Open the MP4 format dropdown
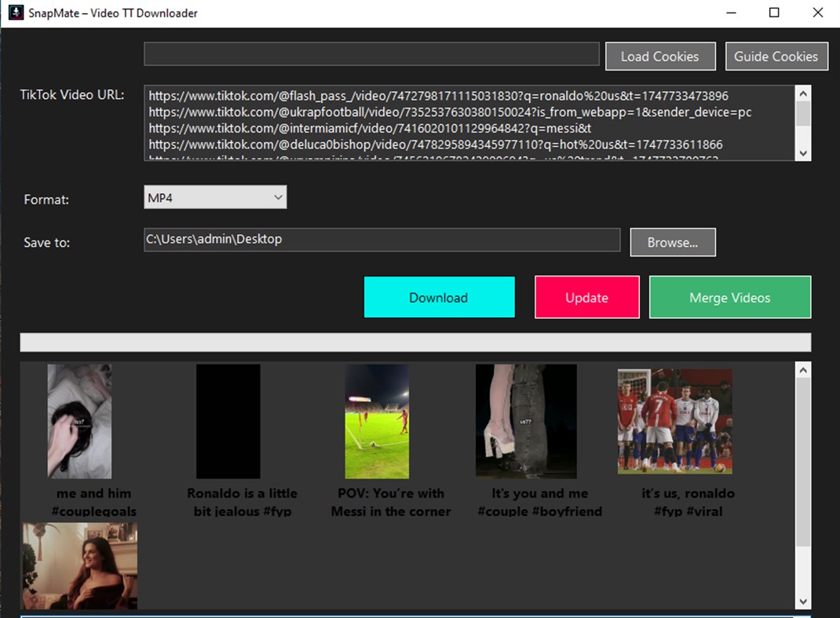 click(278, 197)
